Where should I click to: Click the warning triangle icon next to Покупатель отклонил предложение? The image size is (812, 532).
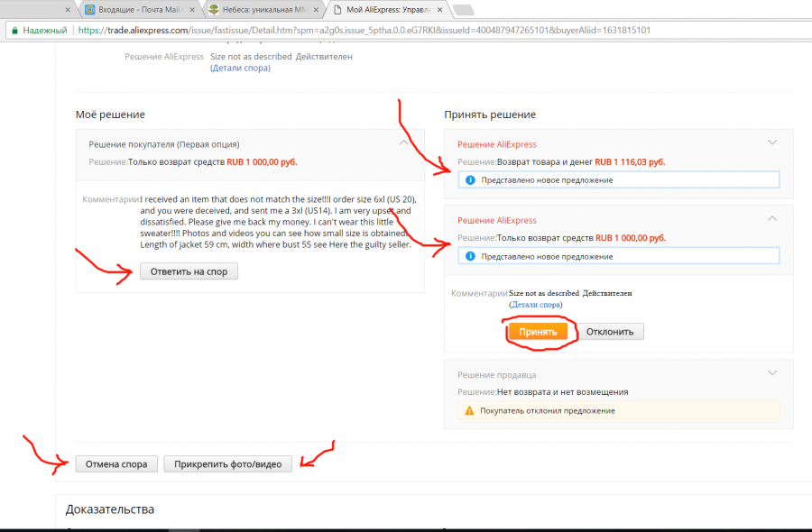[469, 410]
